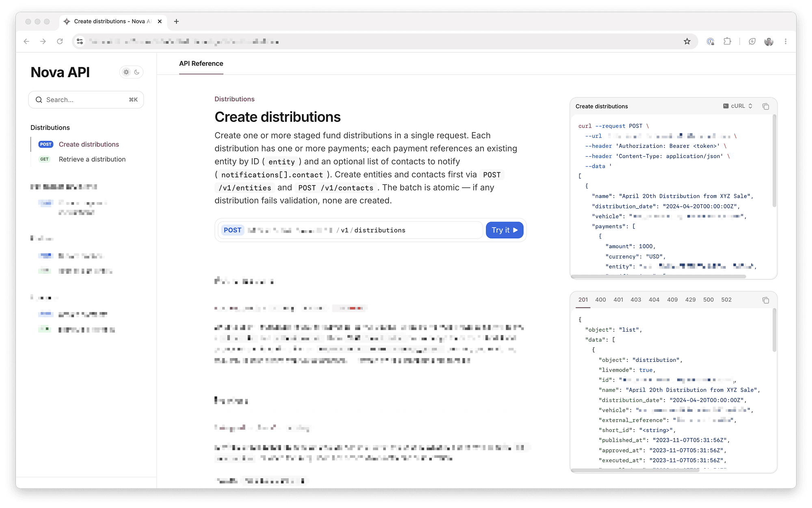Screen dimensions: 812x508
Task: Focus the Search... input field
Action: click(x=86, y=100)
